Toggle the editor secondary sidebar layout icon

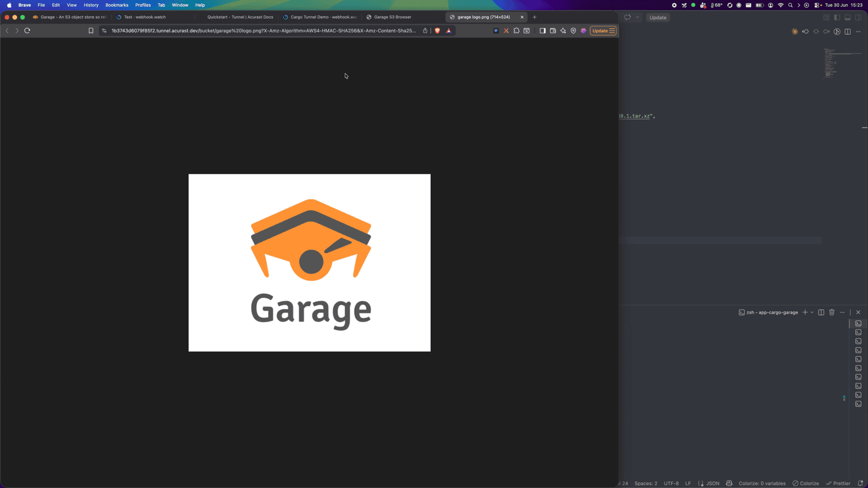coord(858,17)
